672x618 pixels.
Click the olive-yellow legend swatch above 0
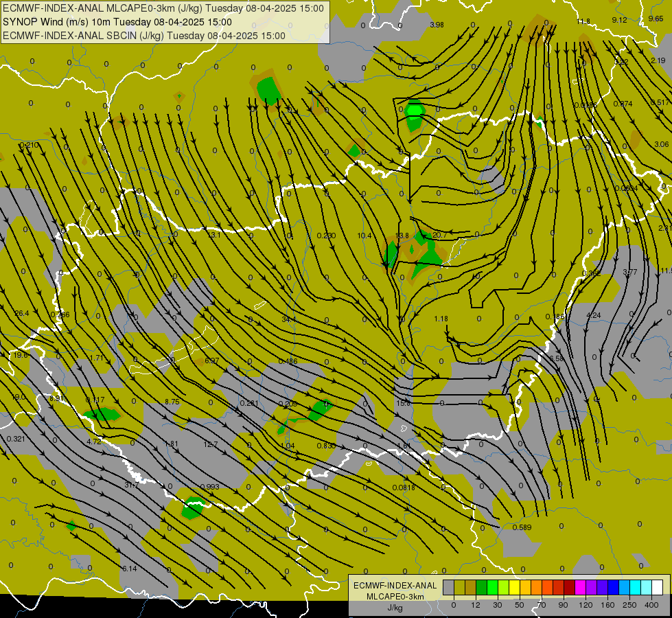[x=459, y=587]
